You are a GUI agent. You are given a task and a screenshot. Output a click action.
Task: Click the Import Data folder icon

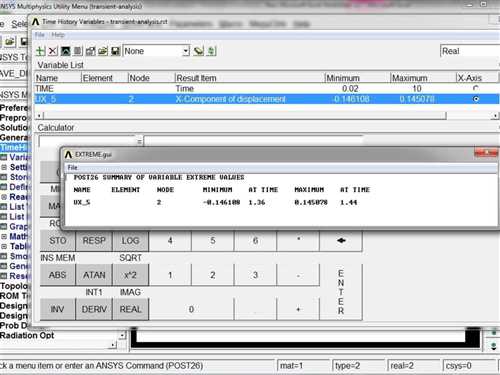coord(103,51)
